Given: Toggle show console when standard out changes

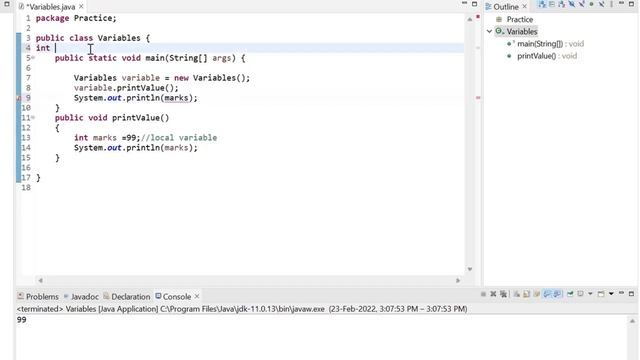Looking at the screenshot, I should coord(547,294).
